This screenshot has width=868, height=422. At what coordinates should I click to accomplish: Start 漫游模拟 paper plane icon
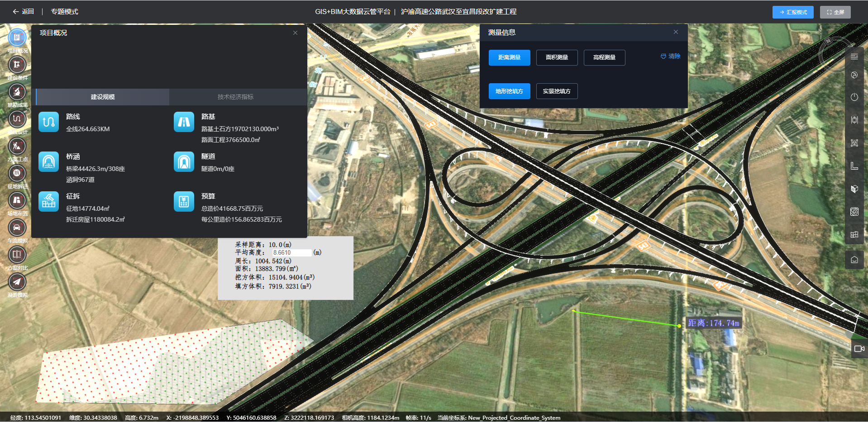click(x=17, y=282)
